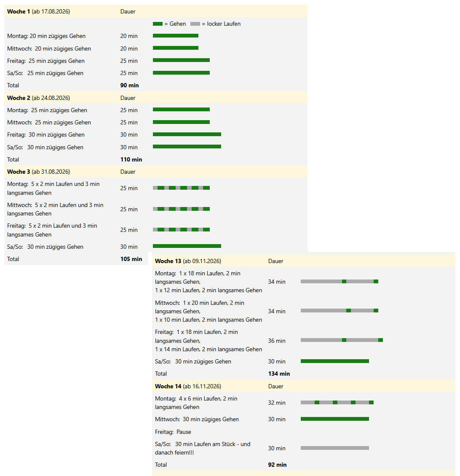This screenshot has width=460, height=476.
Task: Click Week 3 Sa/So 30 min walking bar
Action: [x=187, y=246]
